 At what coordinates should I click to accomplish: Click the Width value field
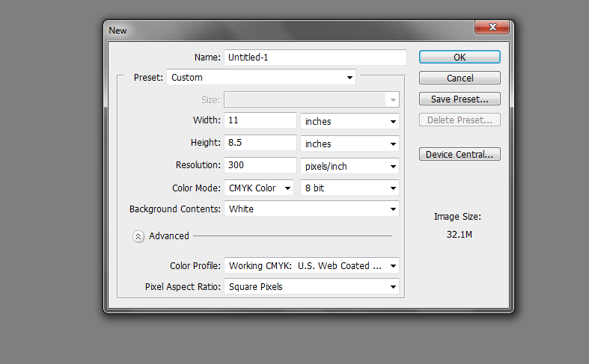point(260,120)
